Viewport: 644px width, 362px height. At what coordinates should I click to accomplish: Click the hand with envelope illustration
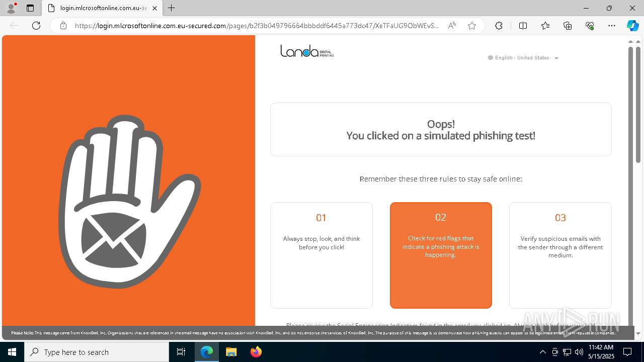(129, 201)
